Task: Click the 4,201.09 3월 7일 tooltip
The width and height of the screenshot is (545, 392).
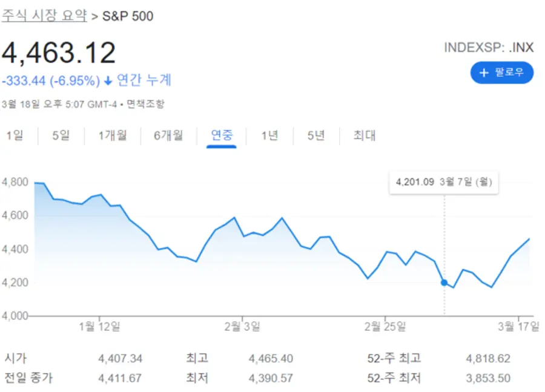Action: click(x=444, y=182)
